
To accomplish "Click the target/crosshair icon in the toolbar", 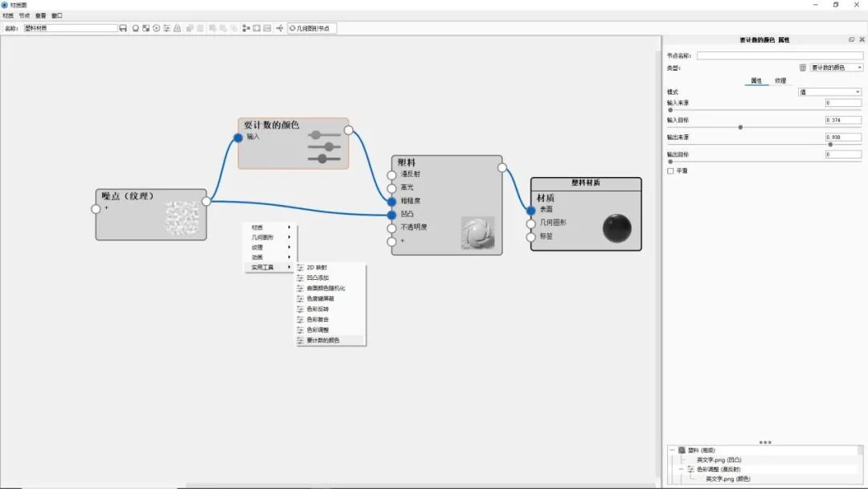I will click(x=158, y=27).
